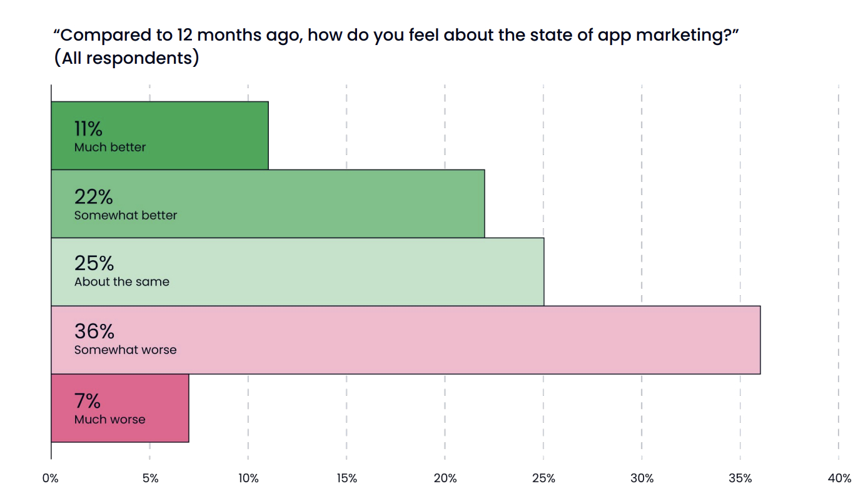The width and height of the screenshot is (868, 504).
Task: Click the 7% value label
Action: pyautogui.click(x=88, y=400)
